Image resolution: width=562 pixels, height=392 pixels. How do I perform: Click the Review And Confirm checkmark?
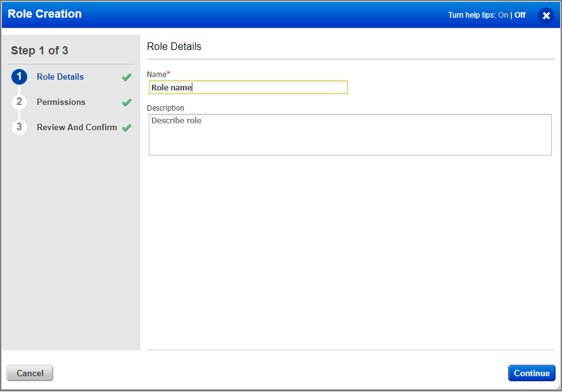(x=127, y=128)
